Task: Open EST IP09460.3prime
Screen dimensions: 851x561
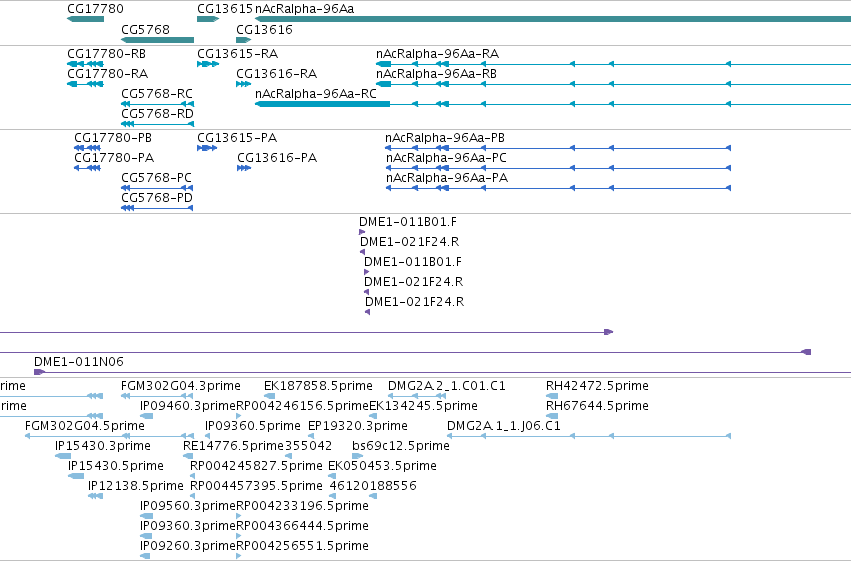Action: pyautogui.click(x=188, y=406)
